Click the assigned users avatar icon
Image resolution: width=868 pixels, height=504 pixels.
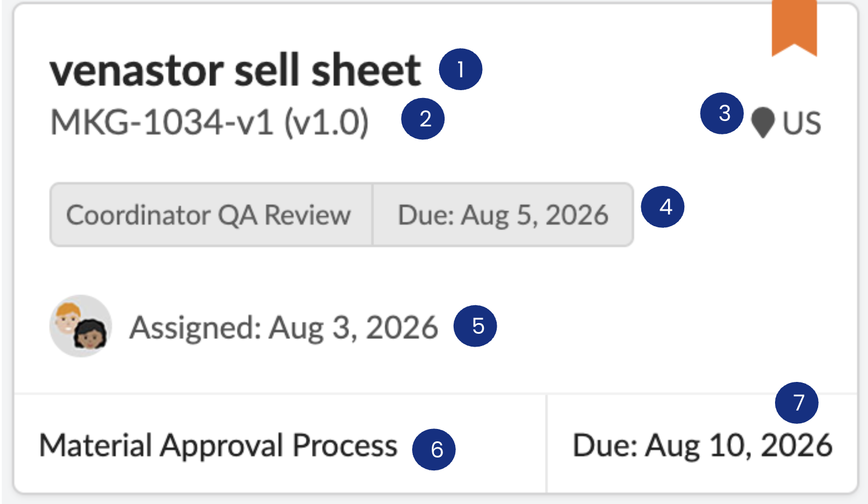click(81, 326)
